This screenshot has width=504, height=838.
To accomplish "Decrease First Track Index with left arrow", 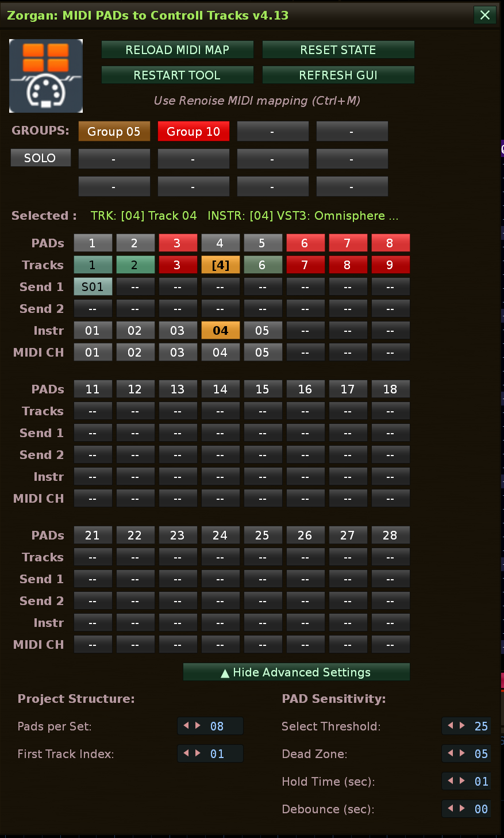I will (186, 753).
